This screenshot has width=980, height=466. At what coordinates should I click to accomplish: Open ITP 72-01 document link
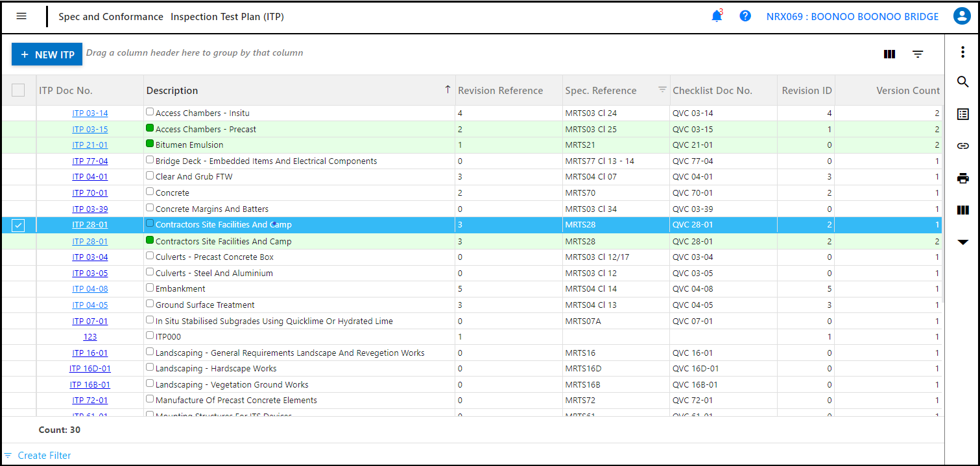[90, 400]
